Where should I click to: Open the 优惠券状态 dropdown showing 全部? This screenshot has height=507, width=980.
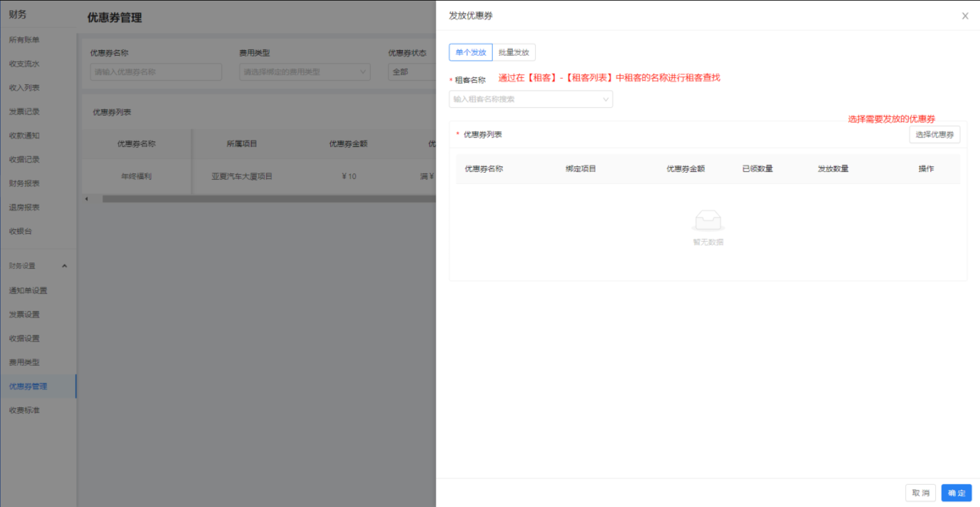pos(412,72)
